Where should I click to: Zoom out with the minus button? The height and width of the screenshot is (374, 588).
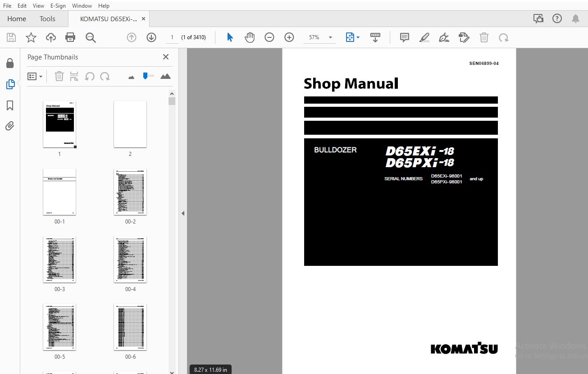269,37
